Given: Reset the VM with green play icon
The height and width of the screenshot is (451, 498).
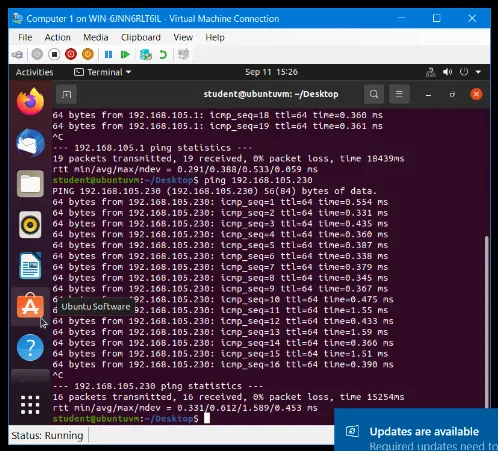Looking at the screenshot, I should (125, 54).
